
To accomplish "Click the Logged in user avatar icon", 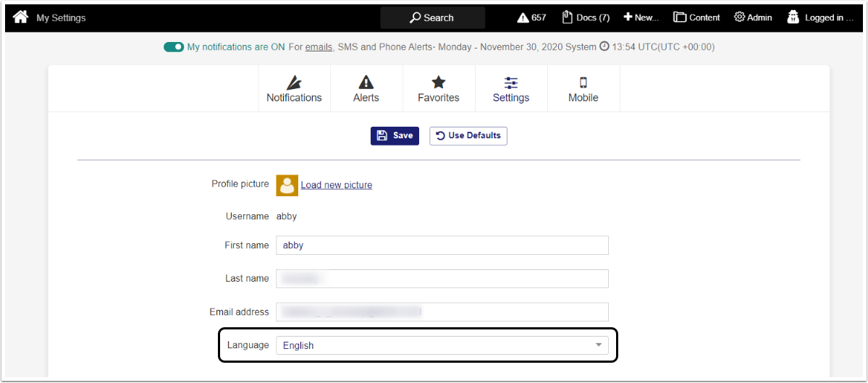I will click(x=794, y=17).
